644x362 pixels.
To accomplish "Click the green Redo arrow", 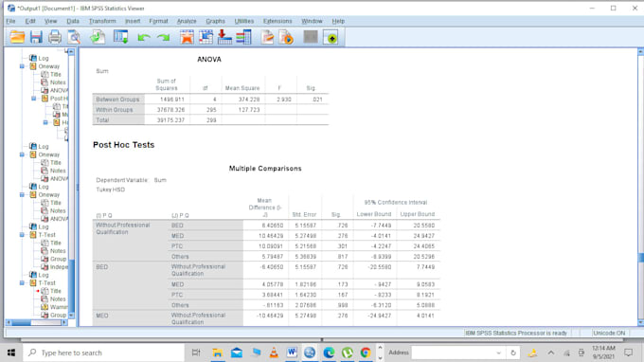I will 164,38.
